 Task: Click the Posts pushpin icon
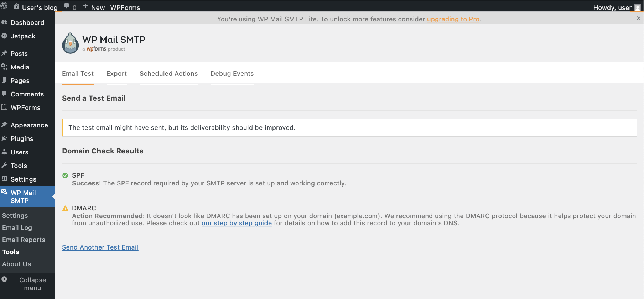pyautogui.click(x=4, y=53)
